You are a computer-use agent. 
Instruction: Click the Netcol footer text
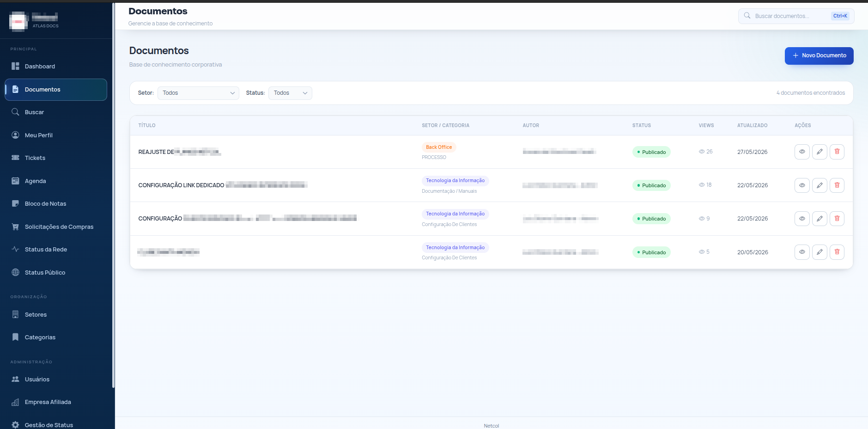[492, 426]
